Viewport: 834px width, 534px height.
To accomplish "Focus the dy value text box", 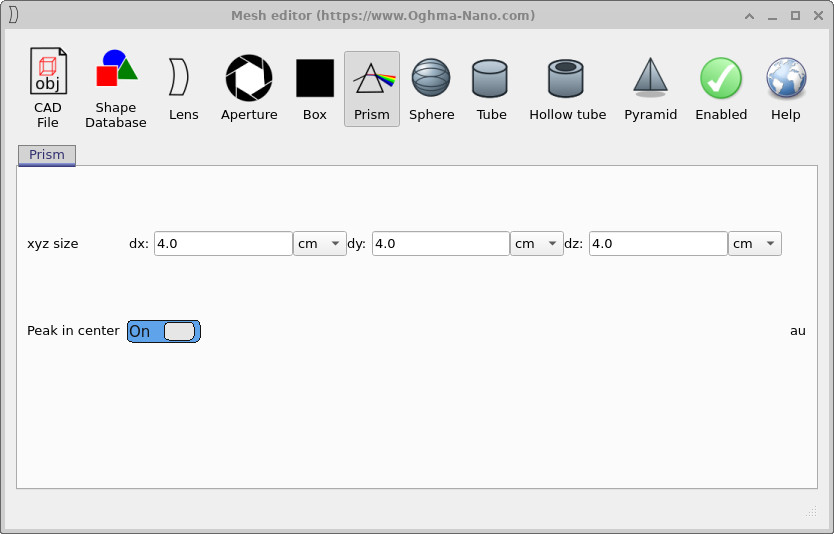I will pyautogui.click(x=440, y=244).
